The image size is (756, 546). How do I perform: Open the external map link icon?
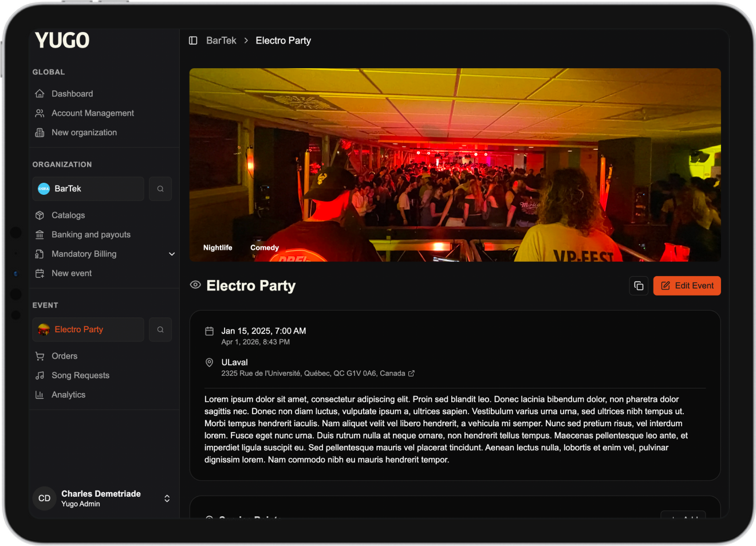point(411,374)
